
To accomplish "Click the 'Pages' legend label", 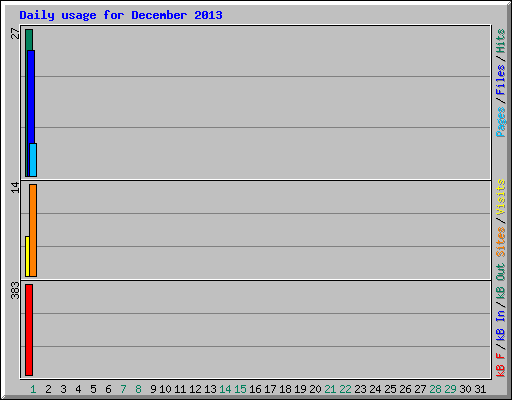I will coord(501,122).
